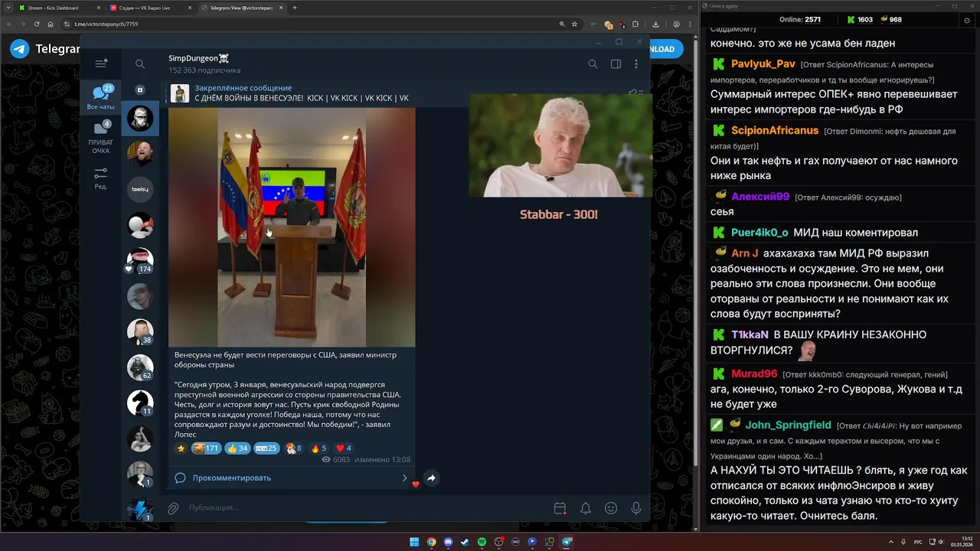Toggle channel info side panel
Screen dimensions: 980x551
(x=616, y=64)
